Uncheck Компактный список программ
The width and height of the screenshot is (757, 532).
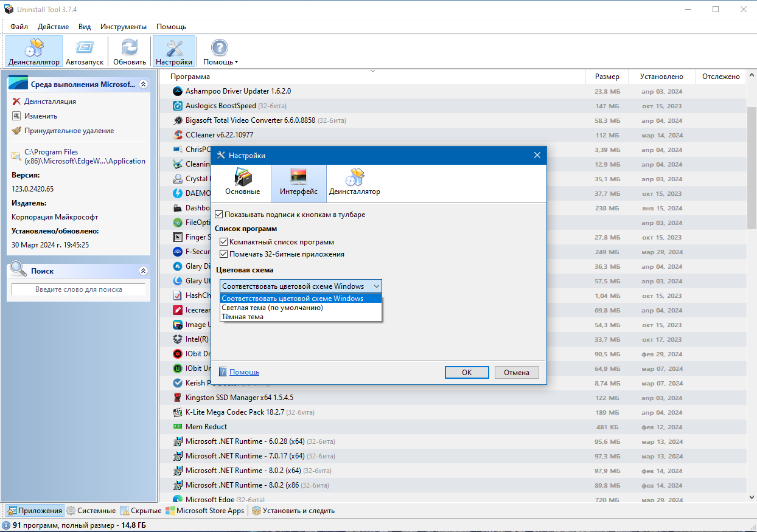pyautogui.click(x=224, y=242)
